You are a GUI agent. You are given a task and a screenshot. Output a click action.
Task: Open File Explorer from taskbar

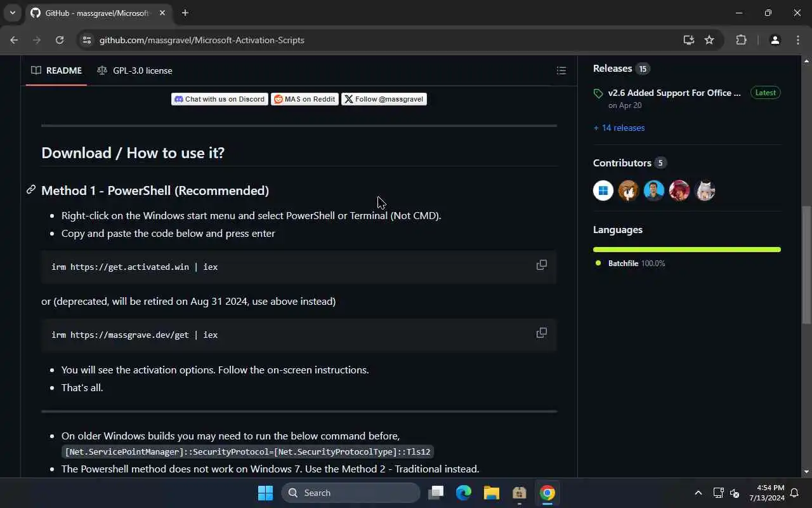click(x=492, y=493)
